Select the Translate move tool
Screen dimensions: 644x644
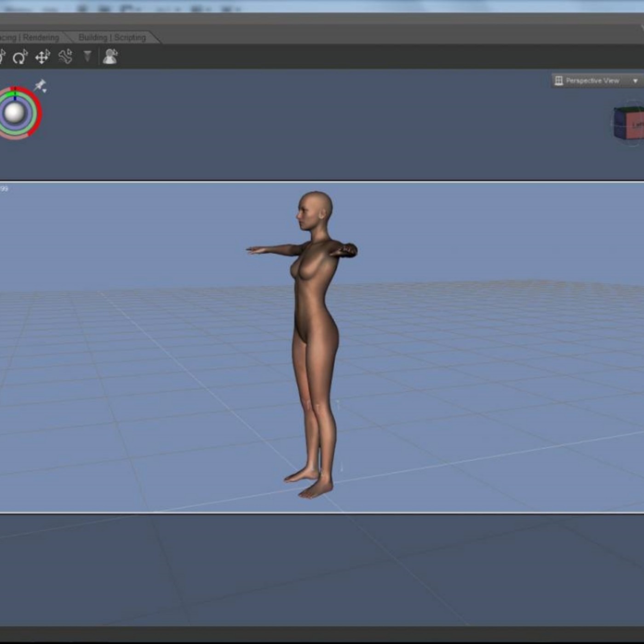[x=43, y=57]
